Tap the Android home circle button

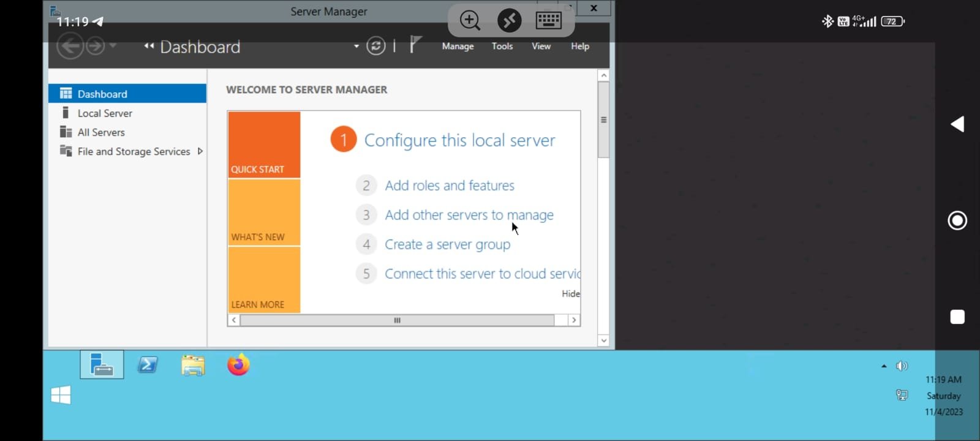[x=957, y=221]
